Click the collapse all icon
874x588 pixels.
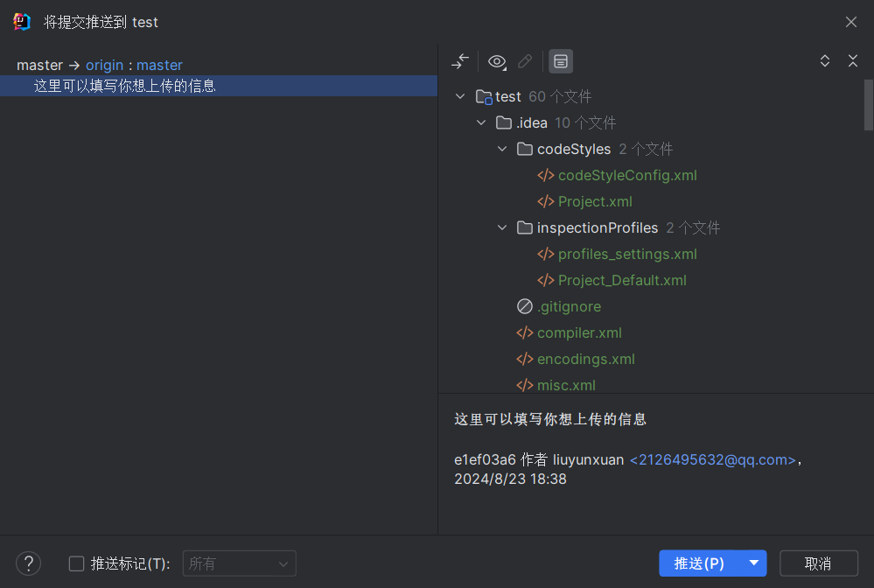click(853, 61)
